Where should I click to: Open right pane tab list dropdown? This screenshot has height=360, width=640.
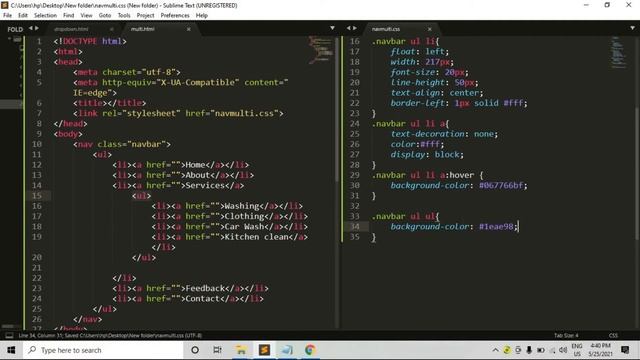point(632,28)
